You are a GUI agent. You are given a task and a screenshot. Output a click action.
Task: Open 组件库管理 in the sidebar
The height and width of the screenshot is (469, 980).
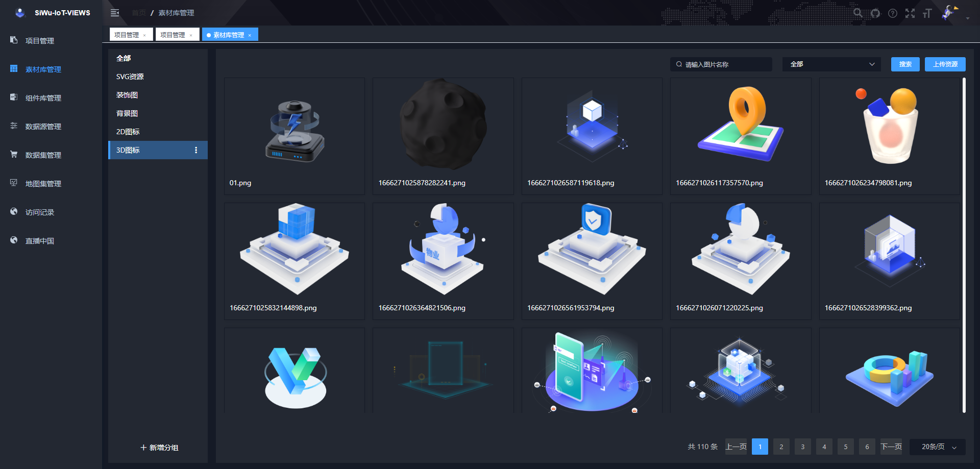click(x=43, y=98)
